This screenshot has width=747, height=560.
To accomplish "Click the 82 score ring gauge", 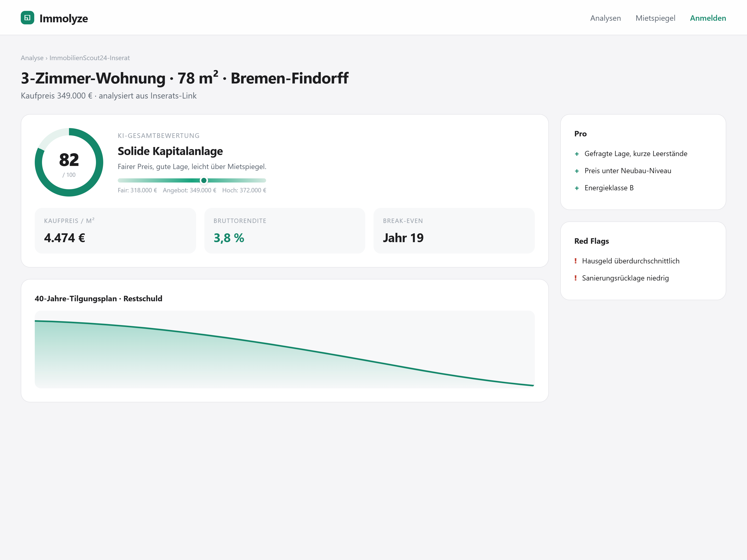I will point(69,162).
